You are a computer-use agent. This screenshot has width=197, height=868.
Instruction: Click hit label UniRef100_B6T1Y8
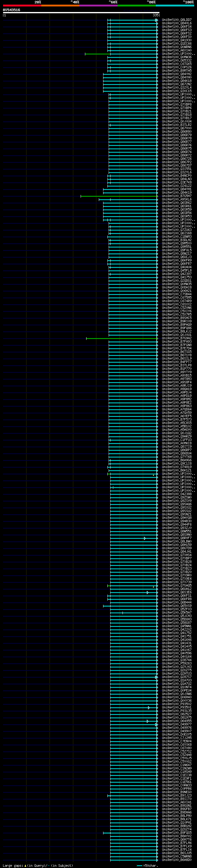[x=176, y=355]
